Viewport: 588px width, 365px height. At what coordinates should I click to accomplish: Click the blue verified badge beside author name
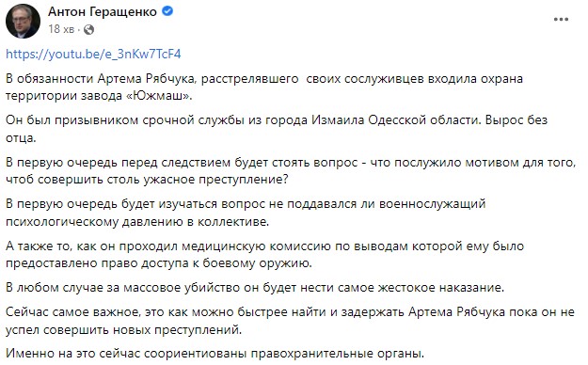point(167,11)
